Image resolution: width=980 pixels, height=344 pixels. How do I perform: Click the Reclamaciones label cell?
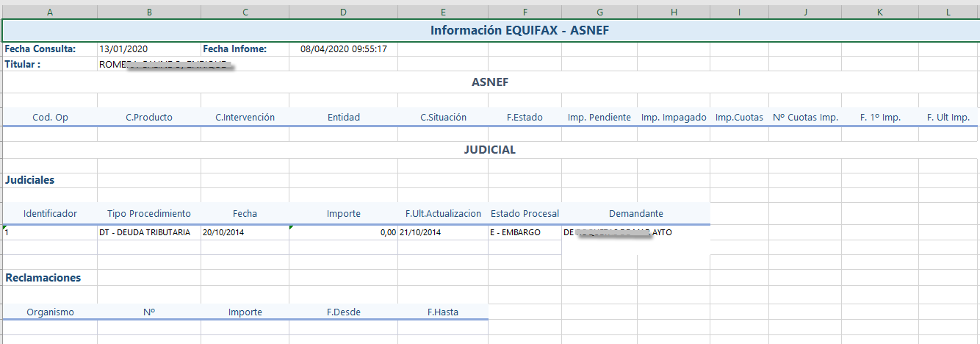coord(43,278)
